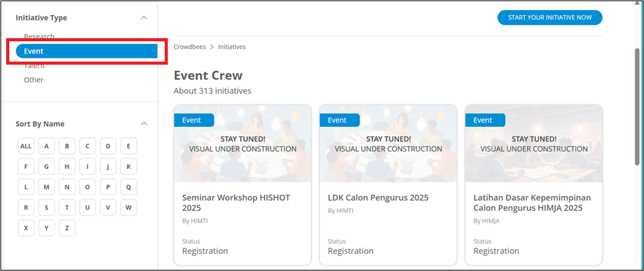Filter initiatives by letter A
Image resolution: width=644 pixels, height=271 pixels.
(x=46, y=146)
